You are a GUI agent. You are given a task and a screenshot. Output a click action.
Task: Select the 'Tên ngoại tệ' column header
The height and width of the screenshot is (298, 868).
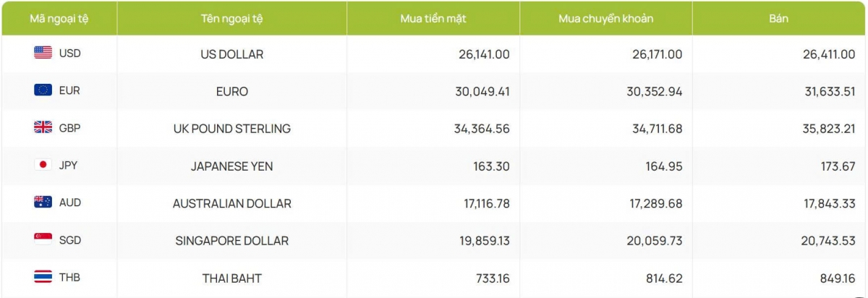pyautogui.click(x=231, y=19)
